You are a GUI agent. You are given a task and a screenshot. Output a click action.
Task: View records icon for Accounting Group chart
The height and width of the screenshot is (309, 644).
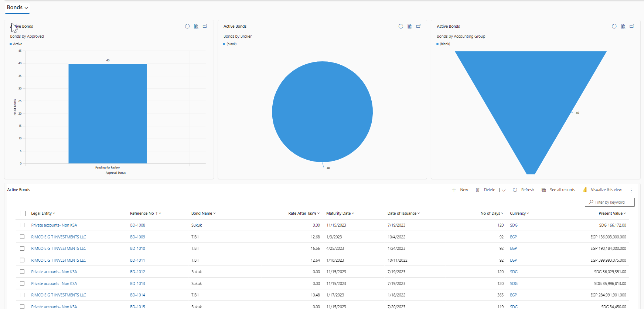coord(623,26)
